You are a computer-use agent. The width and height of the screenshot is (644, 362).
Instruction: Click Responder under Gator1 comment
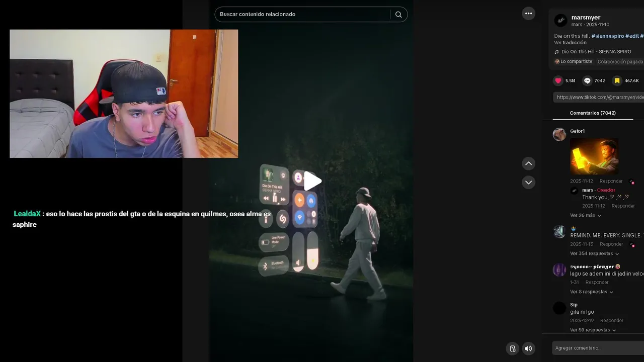tap(611, 181)
